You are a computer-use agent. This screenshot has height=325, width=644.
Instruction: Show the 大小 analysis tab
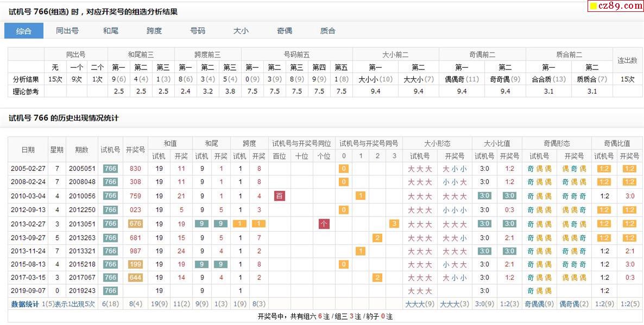click(x=241, y=31)
